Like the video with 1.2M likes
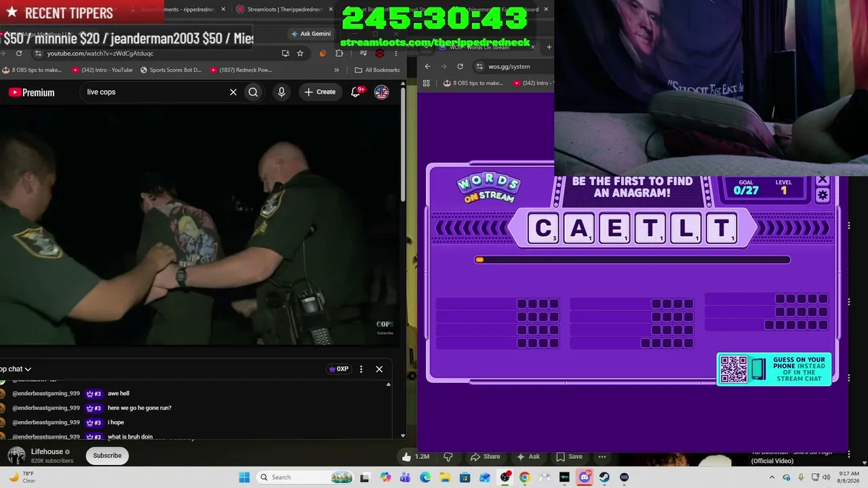The image size is (868, 488). [415, 457]
